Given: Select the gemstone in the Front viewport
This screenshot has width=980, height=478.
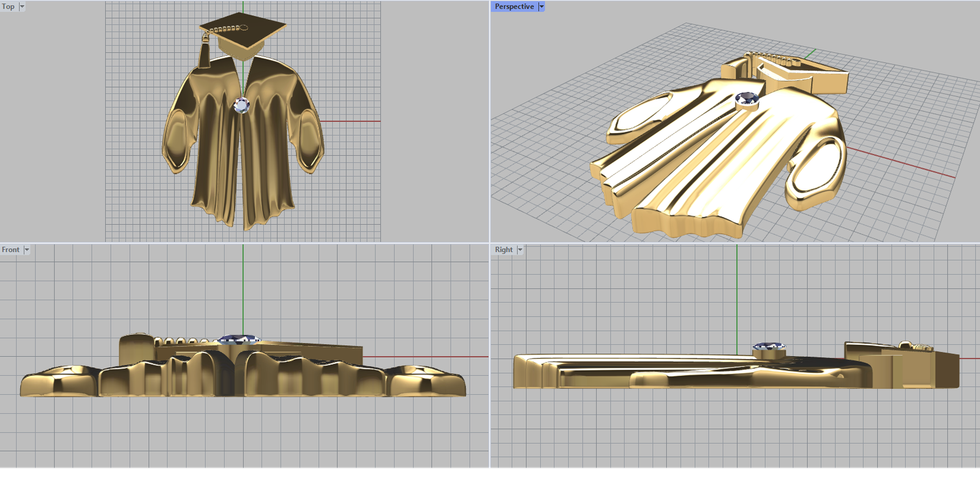Looking at the screenshot, I should 239,339.
